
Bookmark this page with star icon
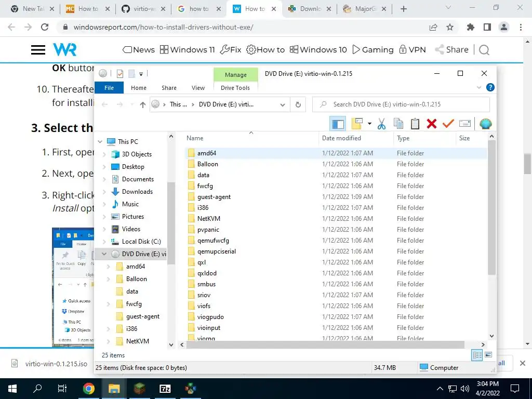[450, 27]
